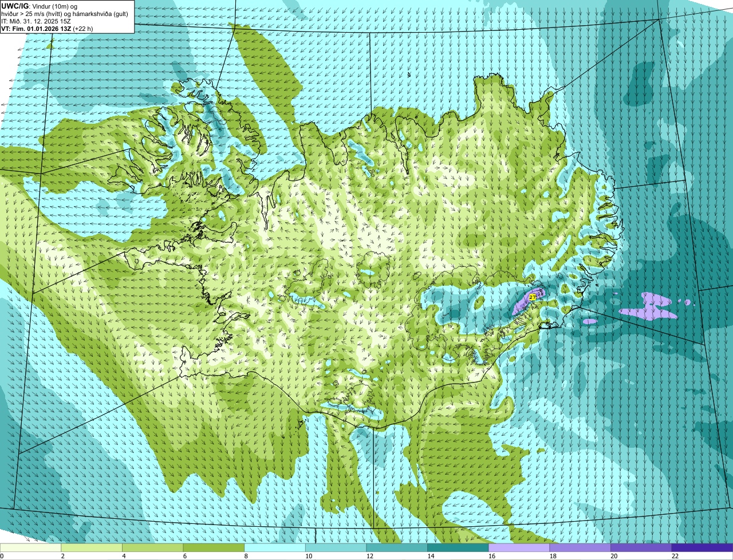
Task: Click the 'VT: Fim. 01.01.2026 13Z (+22 h)' valid time
Action: pyautogui.click(x=47, y=28)
